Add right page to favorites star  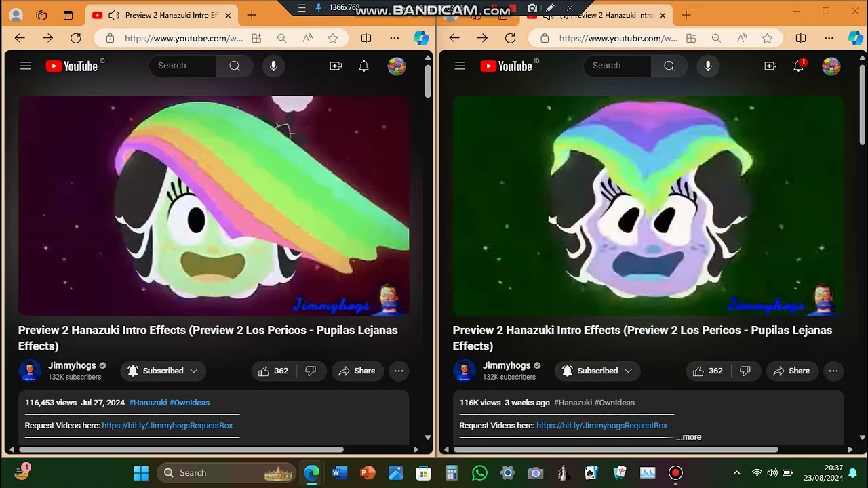[x=768, y=39]
